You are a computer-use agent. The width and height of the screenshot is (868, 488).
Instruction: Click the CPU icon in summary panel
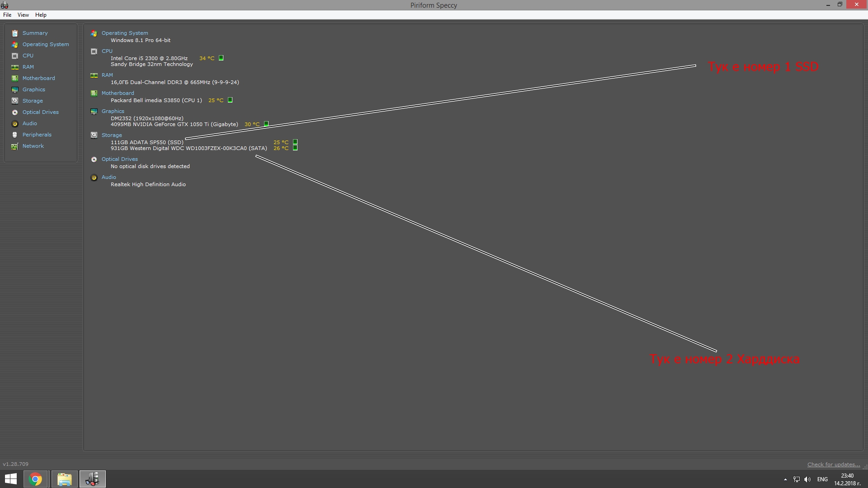coord(94,51)
